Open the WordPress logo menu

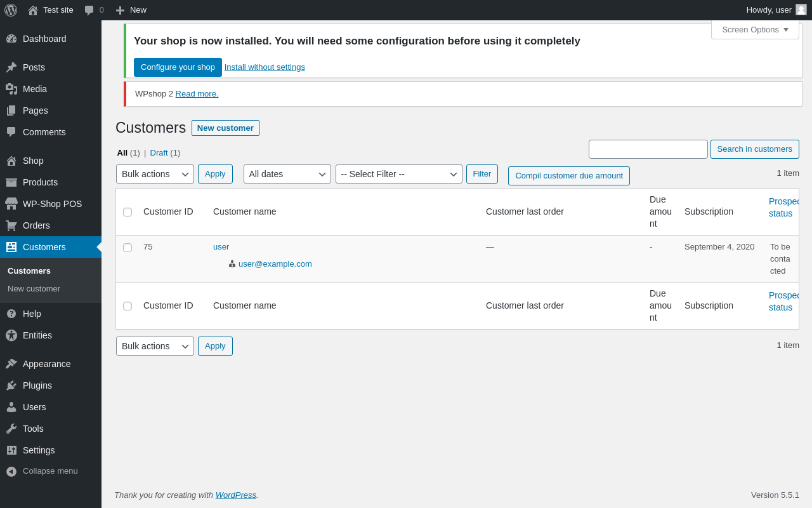point(11,10)
